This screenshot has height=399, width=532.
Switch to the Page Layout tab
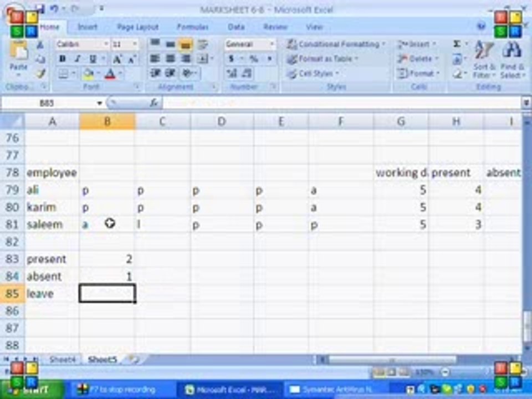click(137, 27)
